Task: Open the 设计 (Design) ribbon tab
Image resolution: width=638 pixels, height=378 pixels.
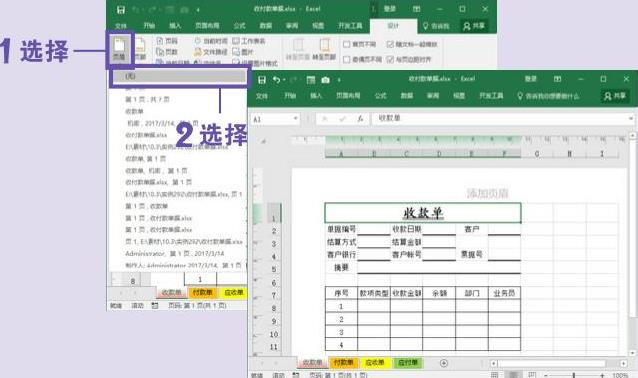Action: [x=393, y=26]
